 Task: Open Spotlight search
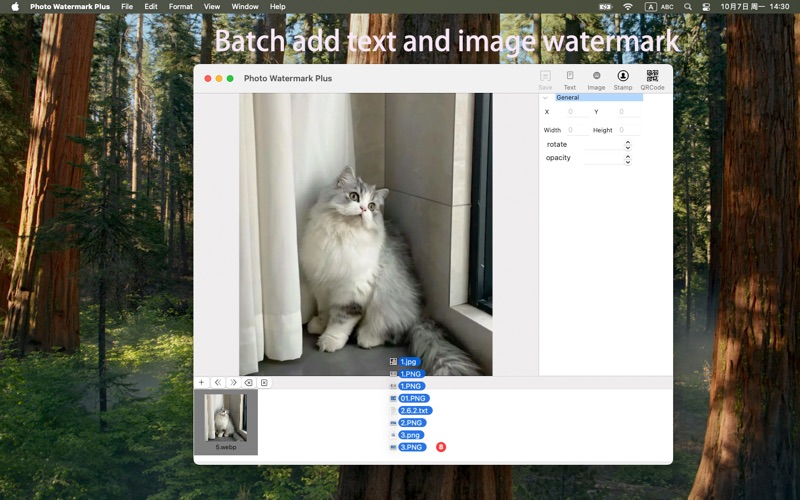click(x=688, y=7)
